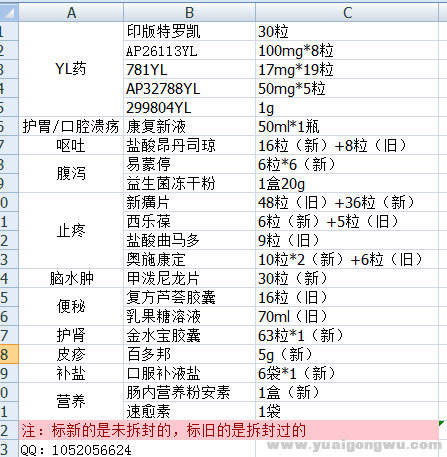Click cell '新癀片'
Image resolution: width=447 pixels, height=457 pixels.
point(189,202)
